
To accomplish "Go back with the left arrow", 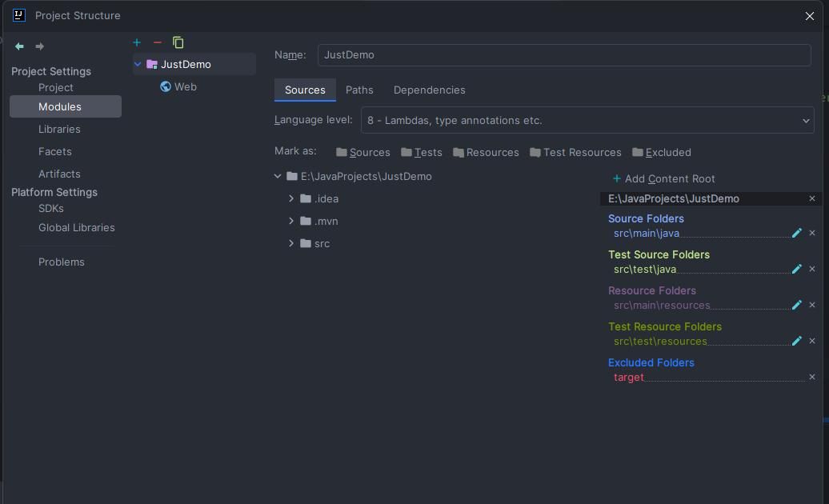I will coord(19,46).
